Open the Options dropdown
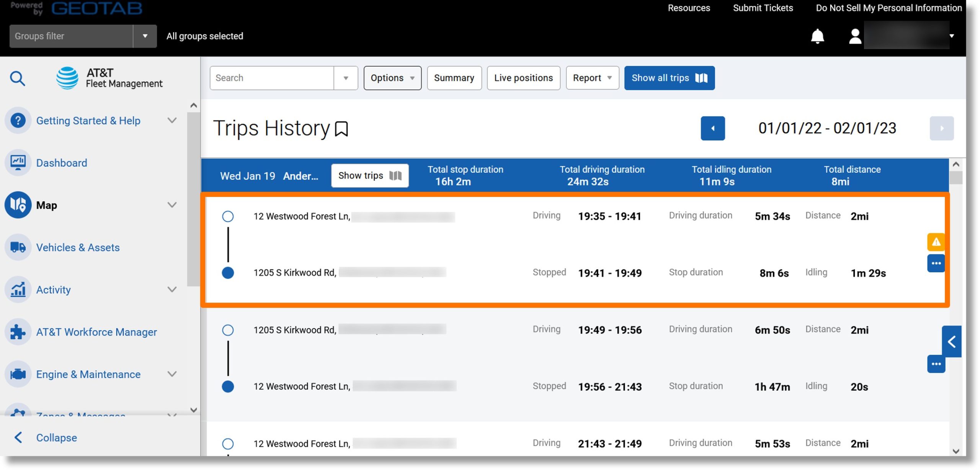Viewport: 980px width, 470px height. click(x=392, y=78)
